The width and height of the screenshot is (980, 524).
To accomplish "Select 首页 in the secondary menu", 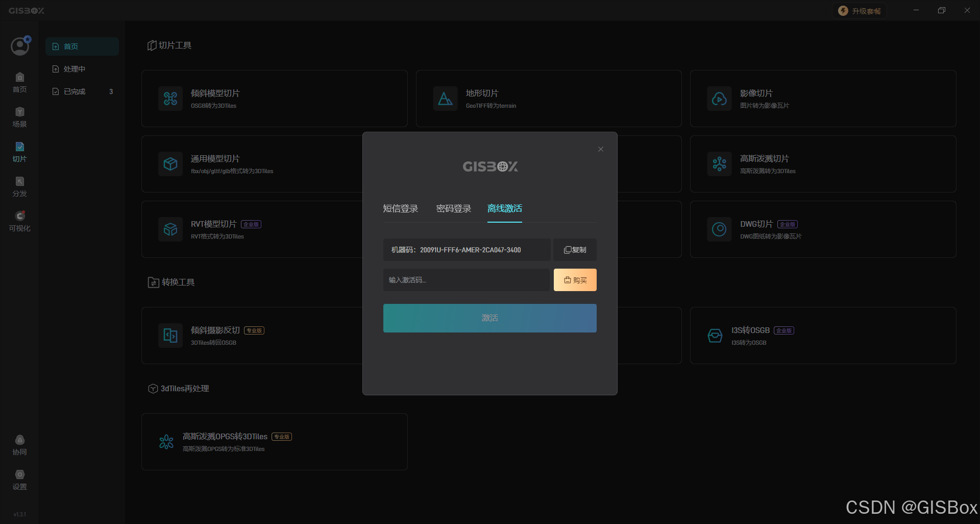I will [x=82, y=46].
